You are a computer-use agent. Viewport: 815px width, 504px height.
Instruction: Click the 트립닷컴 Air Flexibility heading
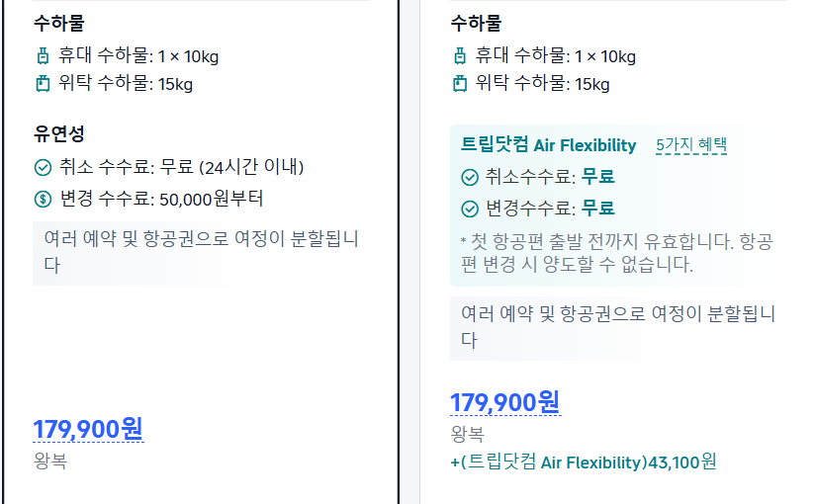548,145
